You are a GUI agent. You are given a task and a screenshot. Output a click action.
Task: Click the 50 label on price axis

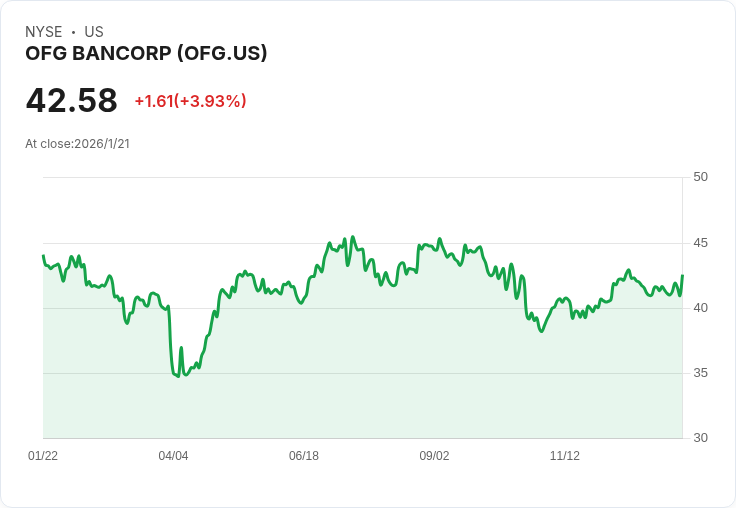[700, 177]
